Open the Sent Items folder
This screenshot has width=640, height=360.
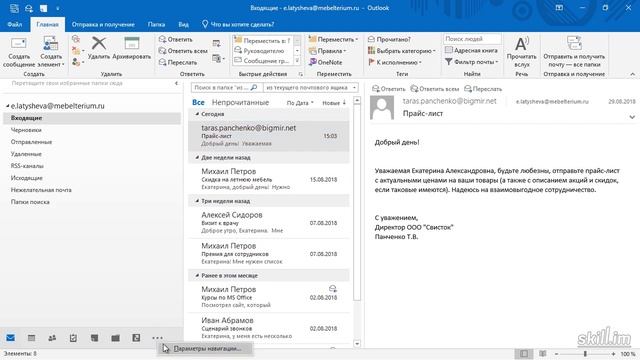[31, 142]
